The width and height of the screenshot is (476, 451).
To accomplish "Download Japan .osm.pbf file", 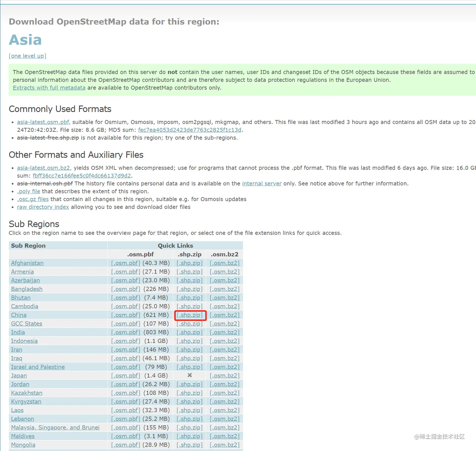I will 126,375.
